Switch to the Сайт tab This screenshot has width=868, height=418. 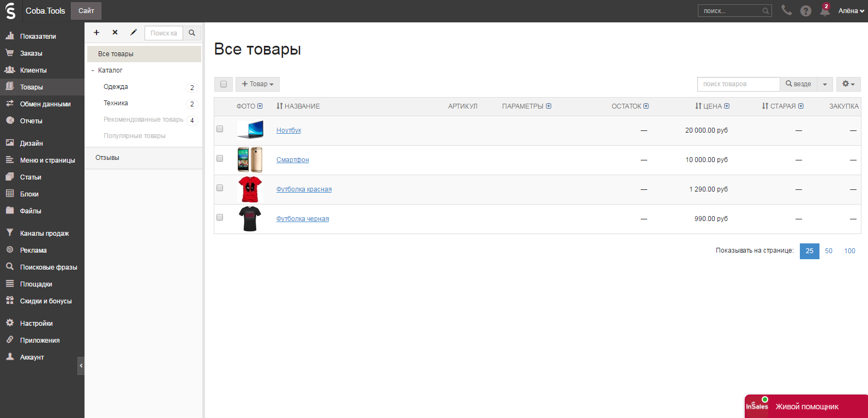[86, 11]
